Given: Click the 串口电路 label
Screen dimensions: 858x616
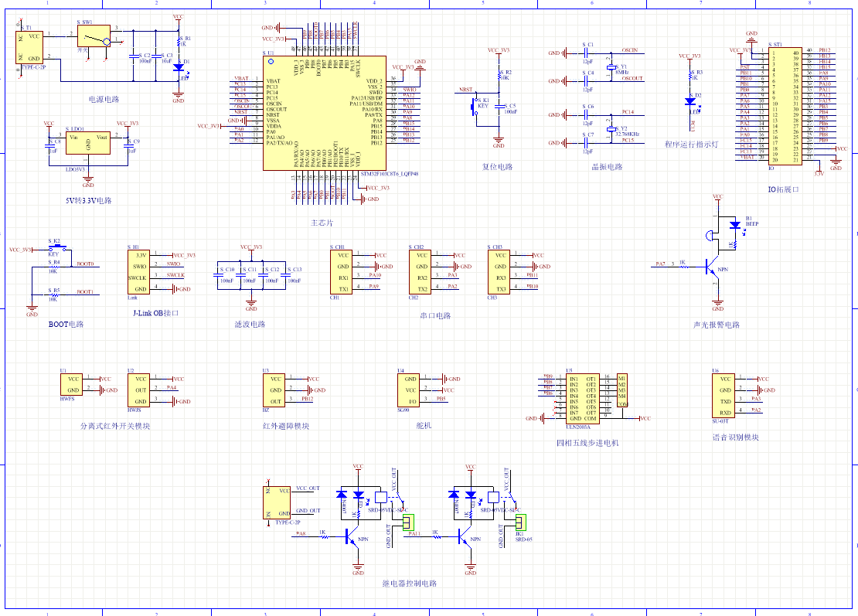Looking at the screenshot, I should (435, 315).
